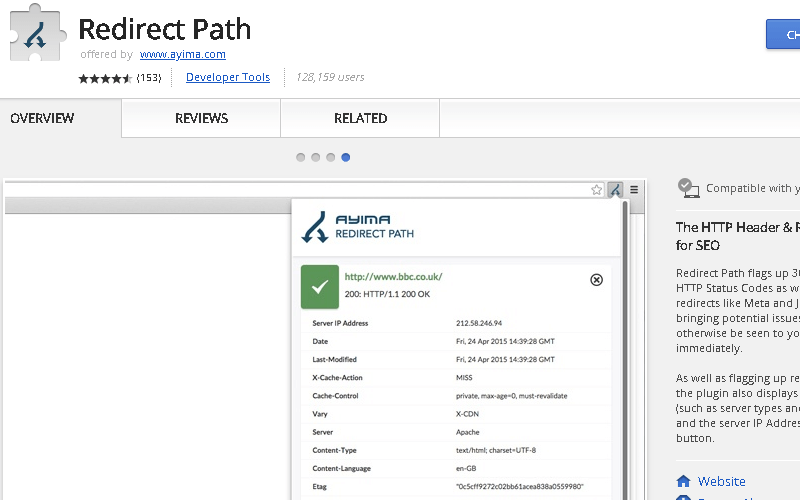Click the screenshot preview image area
Screen dimensions: 800x500
click(x=324, y=340)
